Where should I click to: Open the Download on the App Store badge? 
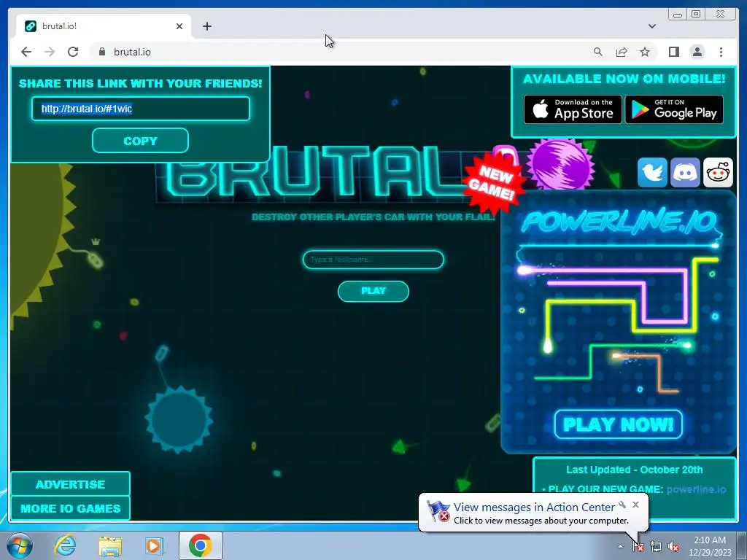[573, 109]
